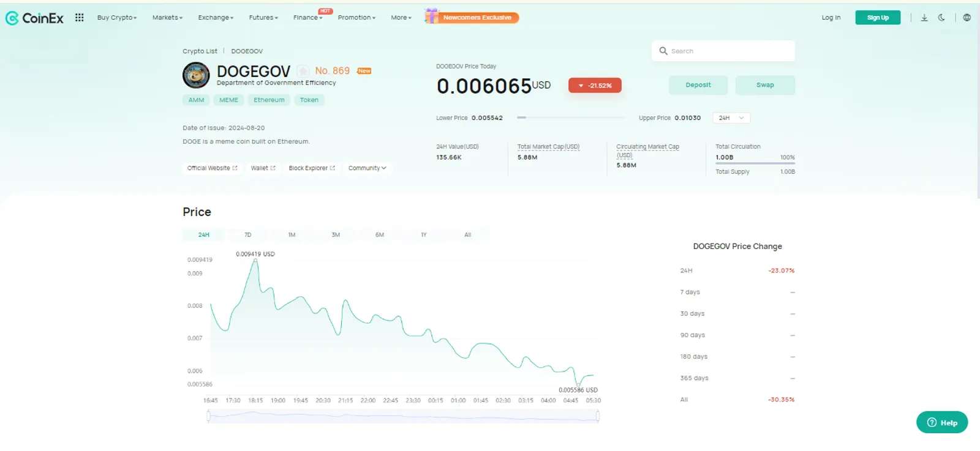The height and width of the screenshot is (451, 980).
Task: Click the Token tag
Action: click(309, 100)
